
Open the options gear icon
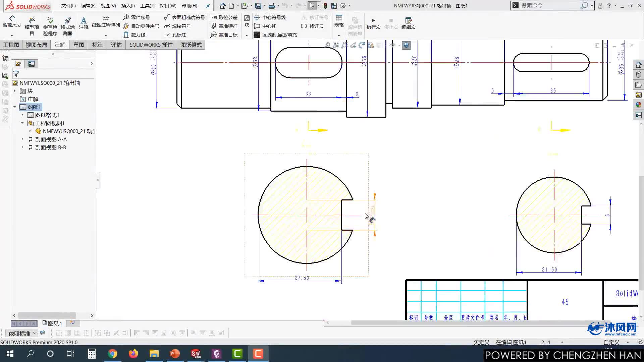343,6
